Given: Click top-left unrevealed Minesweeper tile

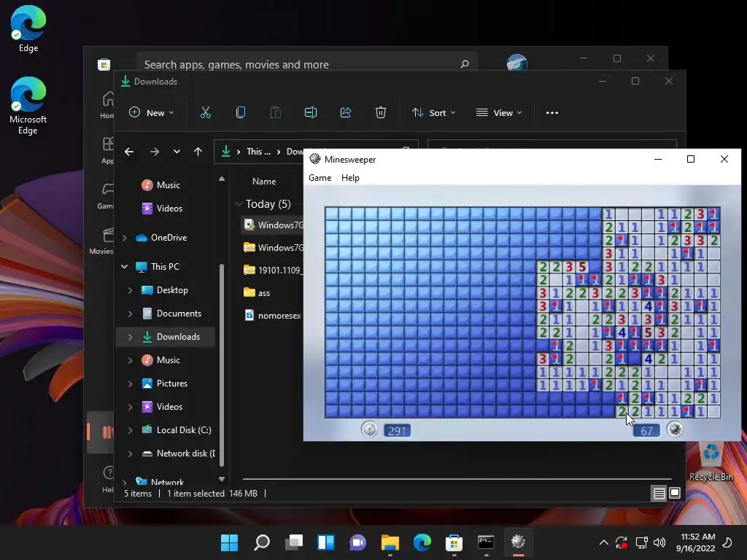Looking at the screenshot, I should [332, 214].
